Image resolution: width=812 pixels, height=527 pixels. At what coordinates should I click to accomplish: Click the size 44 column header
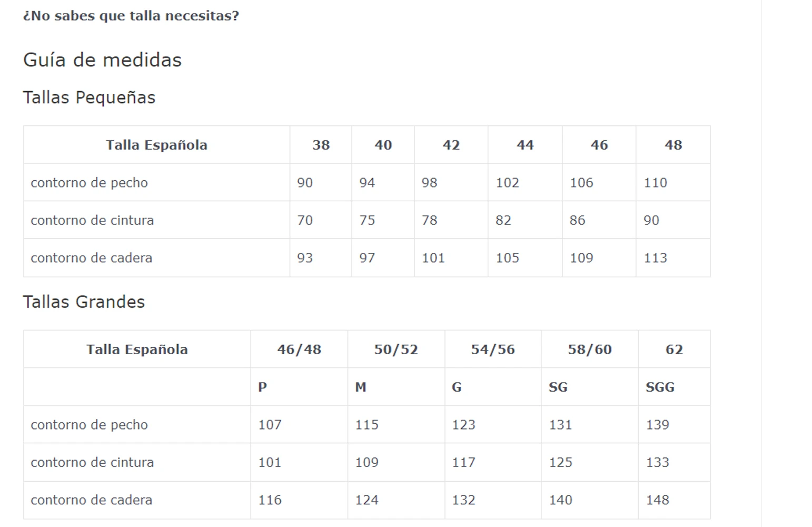[x=525, y=145]
